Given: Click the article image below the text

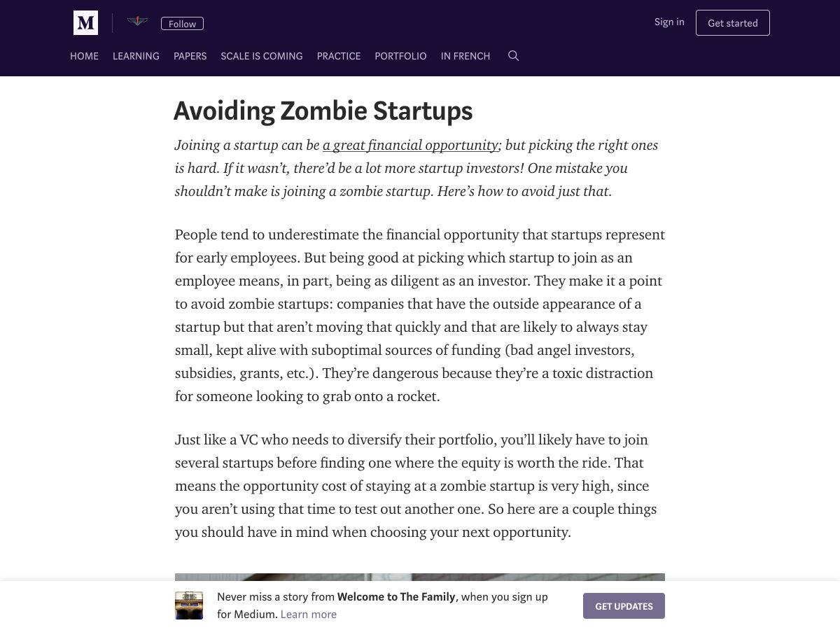Looking at the screenshot, I should [x=420, y=577].
